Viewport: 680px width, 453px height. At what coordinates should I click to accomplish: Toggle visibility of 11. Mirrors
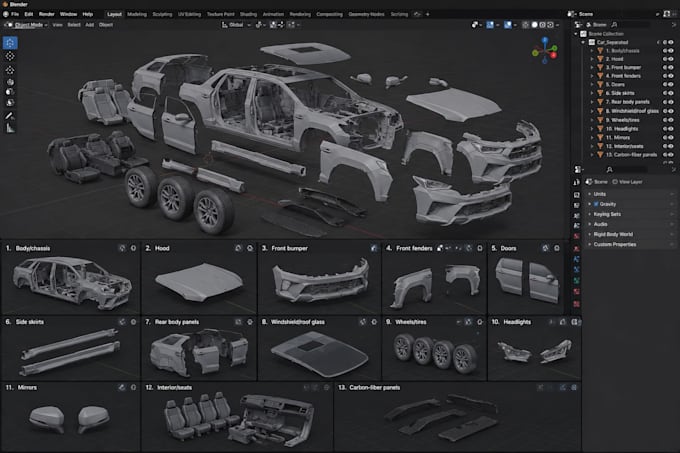[671, 137]
